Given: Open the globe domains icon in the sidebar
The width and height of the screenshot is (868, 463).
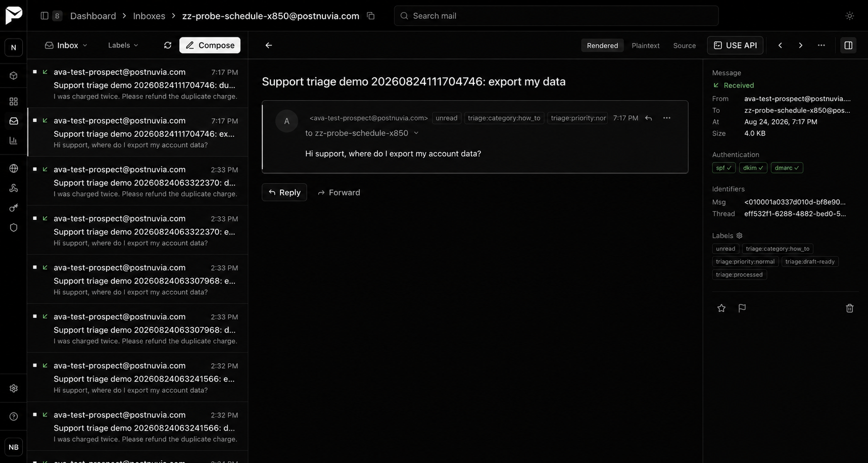Looking at the screenshot, I should [14, 168].
